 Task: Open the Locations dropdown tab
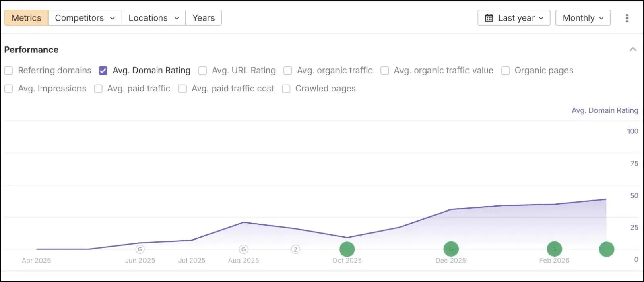[154, 18]
